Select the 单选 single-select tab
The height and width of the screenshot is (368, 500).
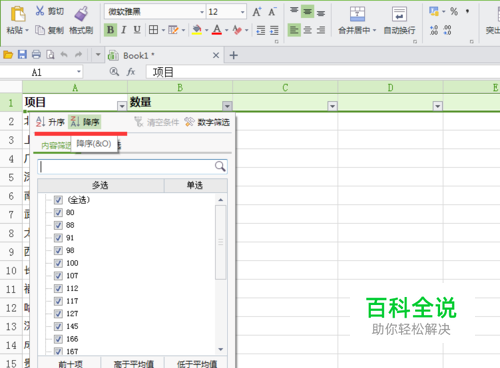pyautogui.click(x=195, y=185)
